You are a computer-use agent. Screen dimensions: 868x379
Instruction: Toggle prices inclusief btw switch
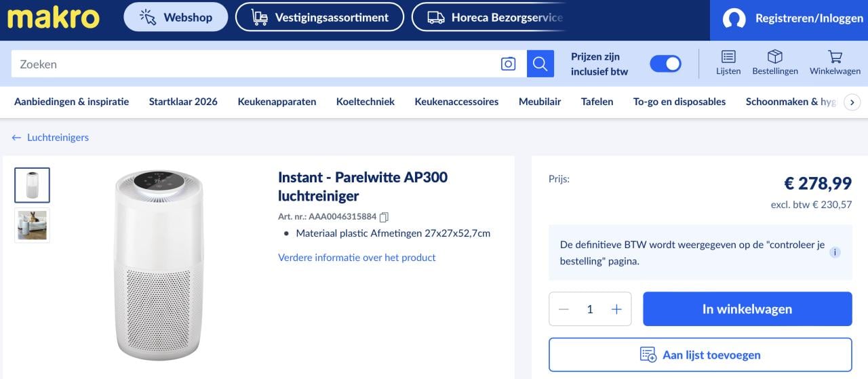pyautogui.click(x=665, y=64)
